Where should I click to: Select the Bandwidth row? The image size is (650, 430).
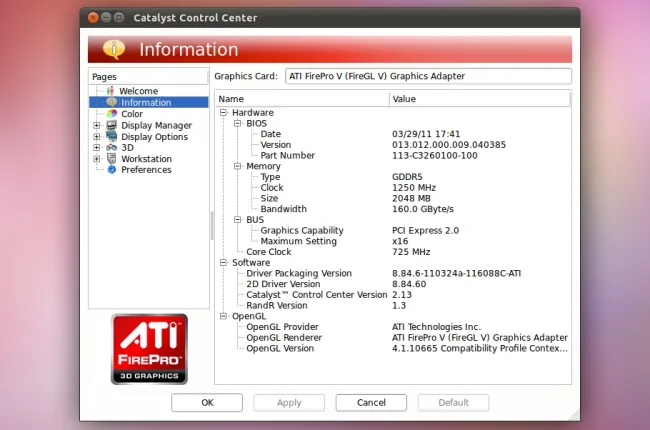point(393,209)
